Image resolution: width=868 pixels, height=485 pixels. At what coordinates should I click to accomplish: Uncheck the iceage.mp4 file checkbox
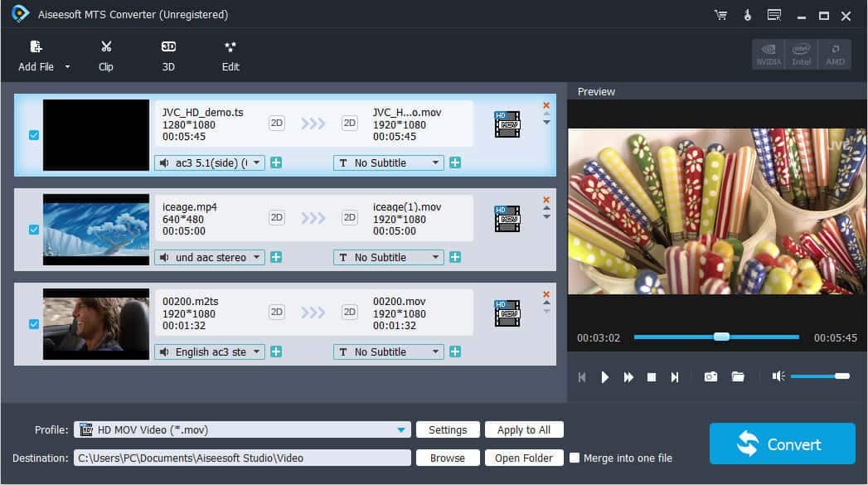coord(34,229)
